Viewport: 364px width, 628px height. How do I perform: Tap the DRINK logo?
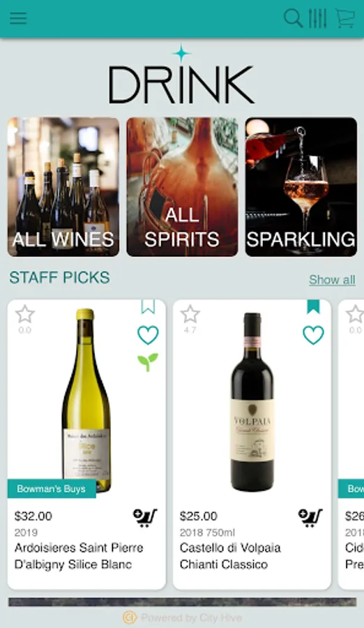(x=181, y=75)
